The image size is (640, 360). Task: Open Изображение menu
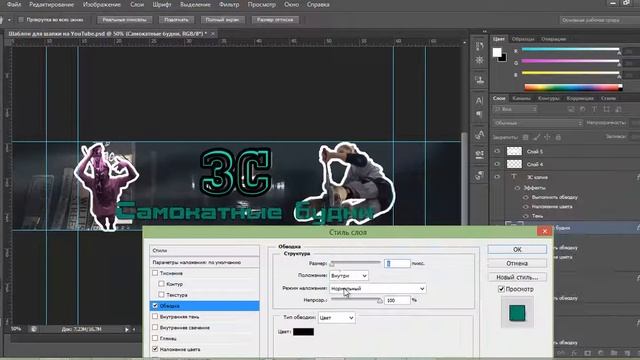click(x=102, y=4)
